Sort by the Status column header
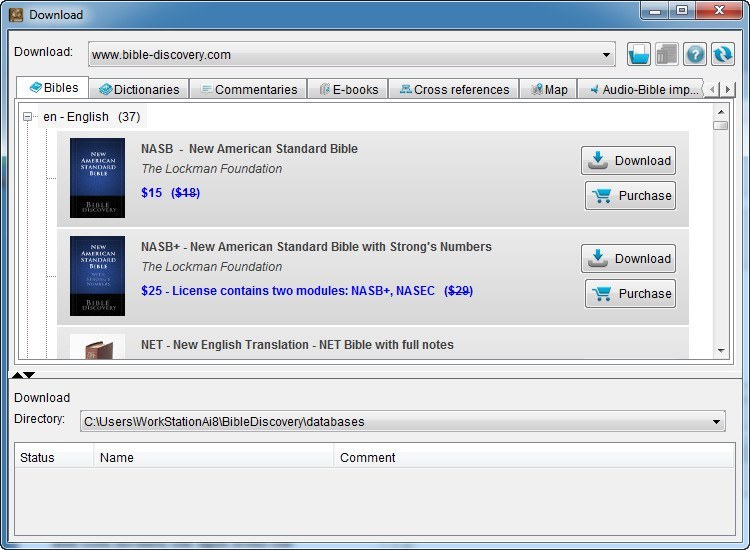Screen dimensions: 750x550 coord(54,458)
